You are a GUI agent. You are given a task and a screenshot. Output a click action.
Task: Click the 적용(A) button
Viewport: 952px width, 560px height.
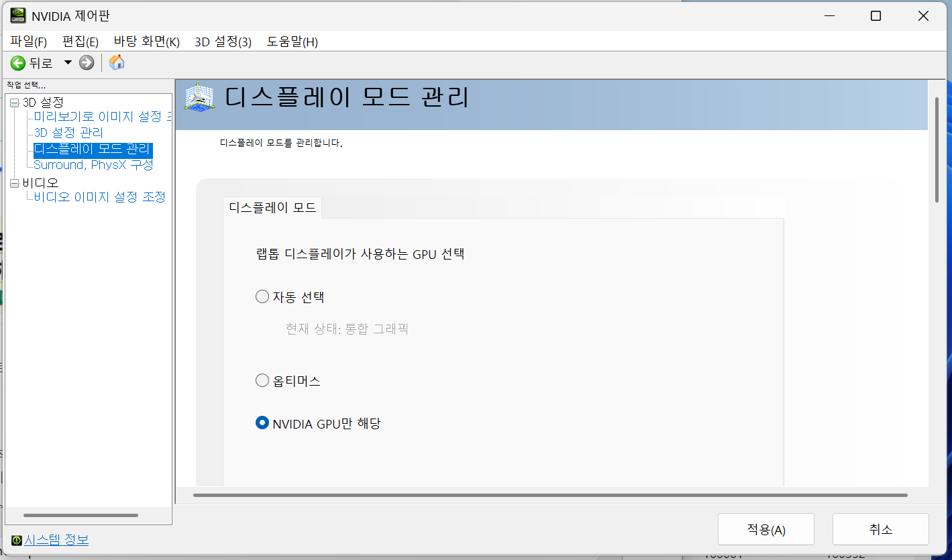765,528
